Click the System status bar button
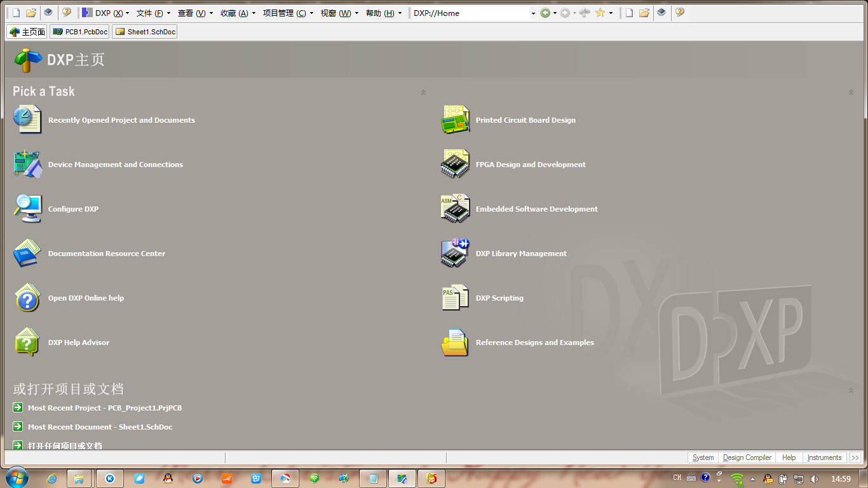The image size is (868, 488). [703, 457]
